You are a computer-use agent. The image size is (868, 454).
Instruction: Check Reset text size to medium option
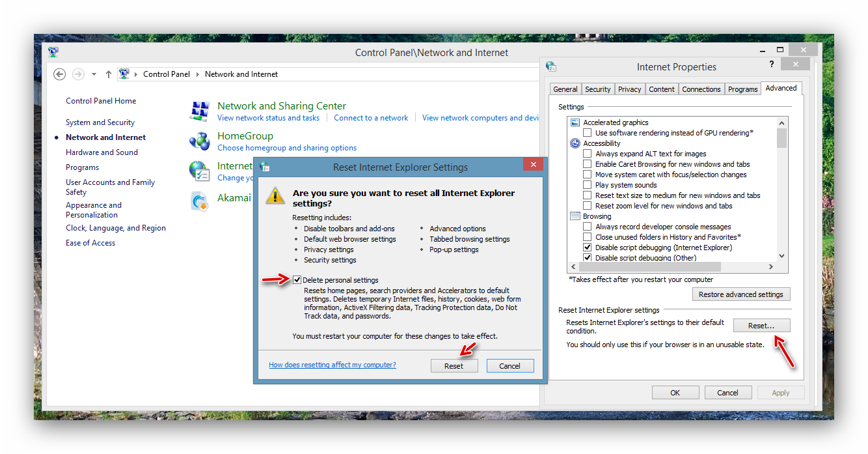588,195
